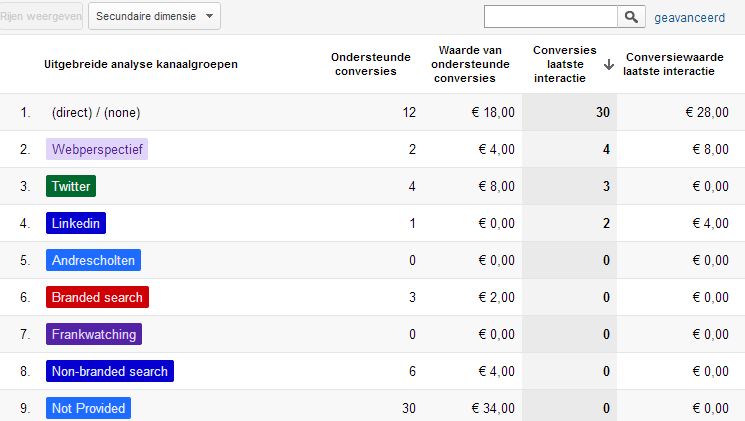
Task: Select the red Branded search label
Action: 97,297
